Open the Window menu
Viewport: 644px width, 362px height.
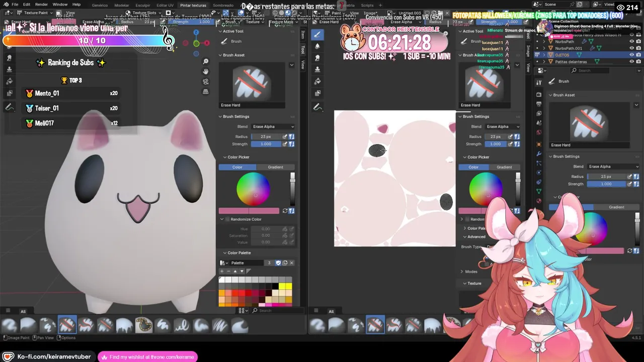click(x=60, y=5)
